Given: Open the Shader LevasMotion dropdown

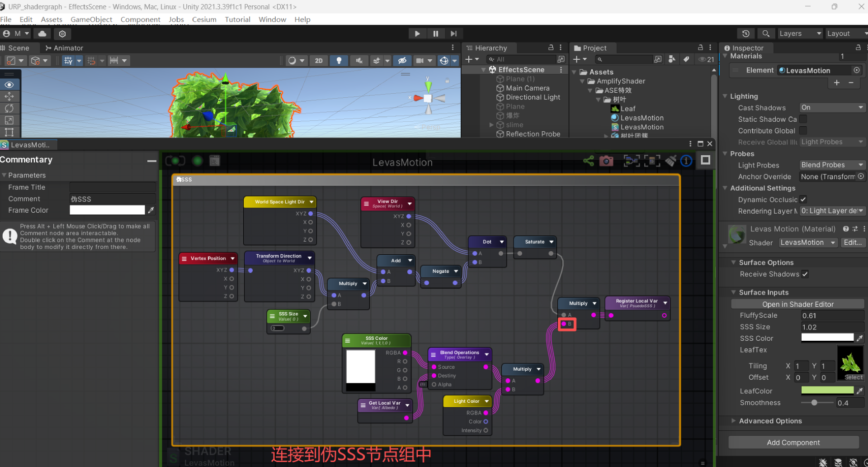Looking at the screenshot, I should coord(808,243).
